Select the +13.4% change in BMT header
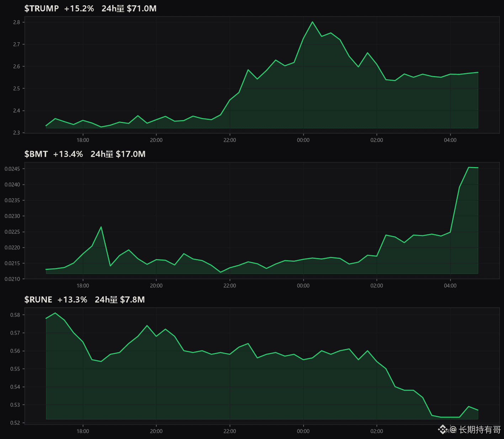The width and height of the screenshot is (504, 439). pyautogui.click(x=68, y=154)
